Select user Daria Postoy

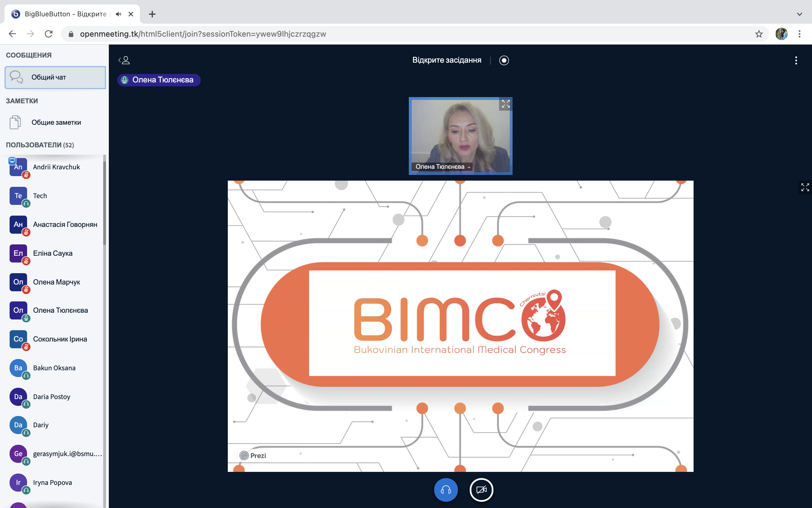(55, 397)
